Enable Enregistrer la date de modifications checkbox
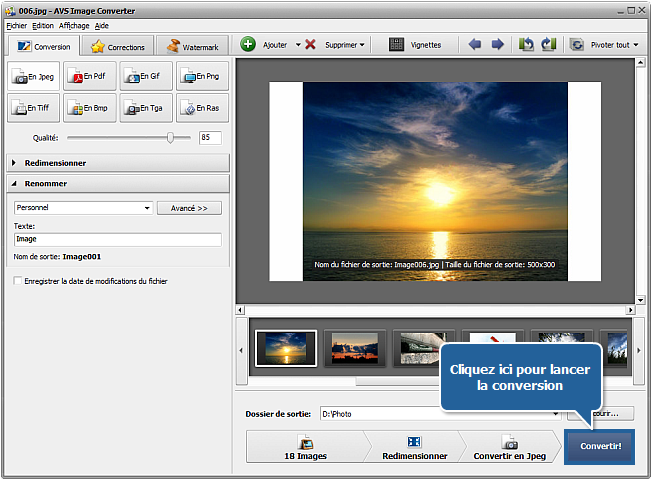Screen dimensions: 652x480 coord(18,281)
